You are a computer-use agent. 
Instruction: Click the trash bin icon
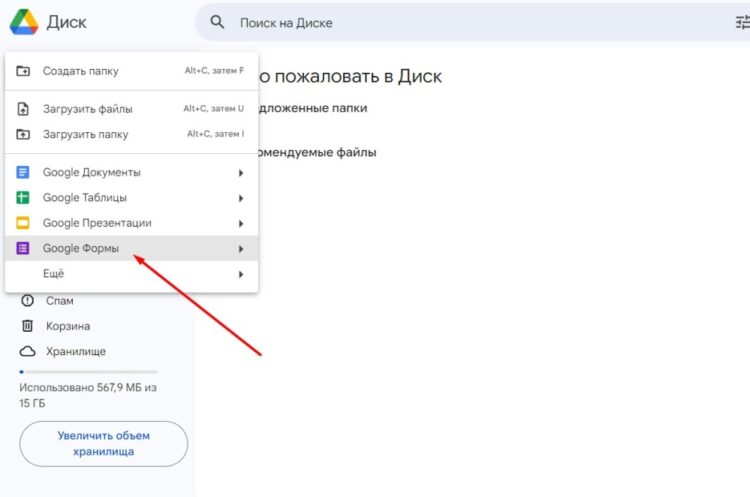[27, 326]
